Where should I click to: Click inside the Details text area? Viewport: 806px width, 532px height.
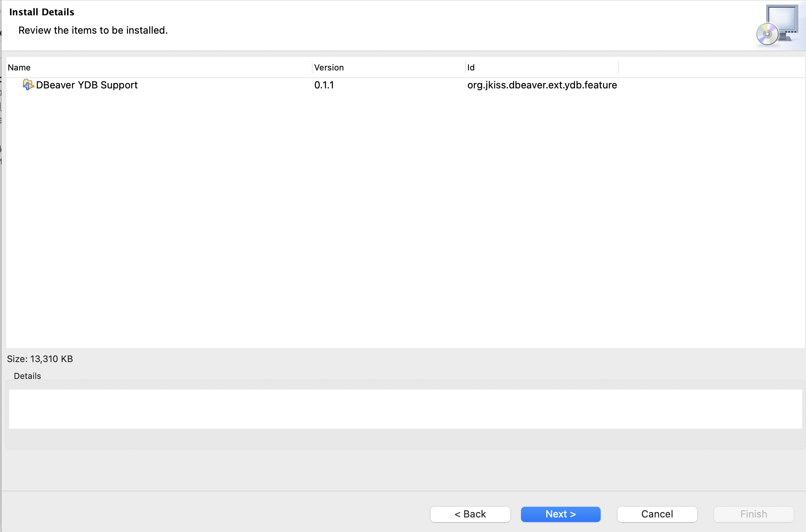(x=406, y=409)
